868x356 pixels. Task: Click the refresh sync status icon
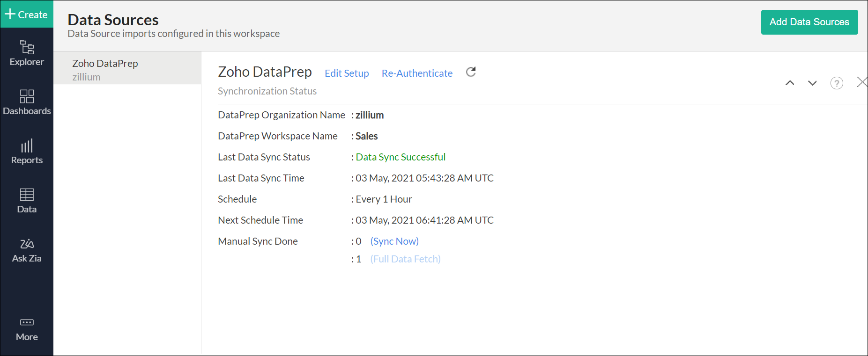pyautogui.click(x=471, y=72)
